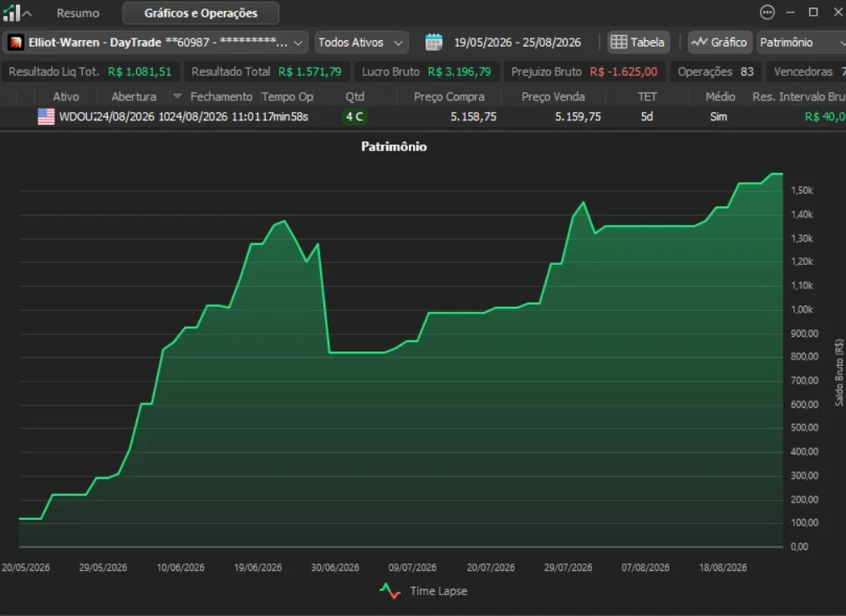Image resolution: width=846 pixels, height=616 pixels.
Task: Click the Sim value in Médio column
Action: point(718,116)
